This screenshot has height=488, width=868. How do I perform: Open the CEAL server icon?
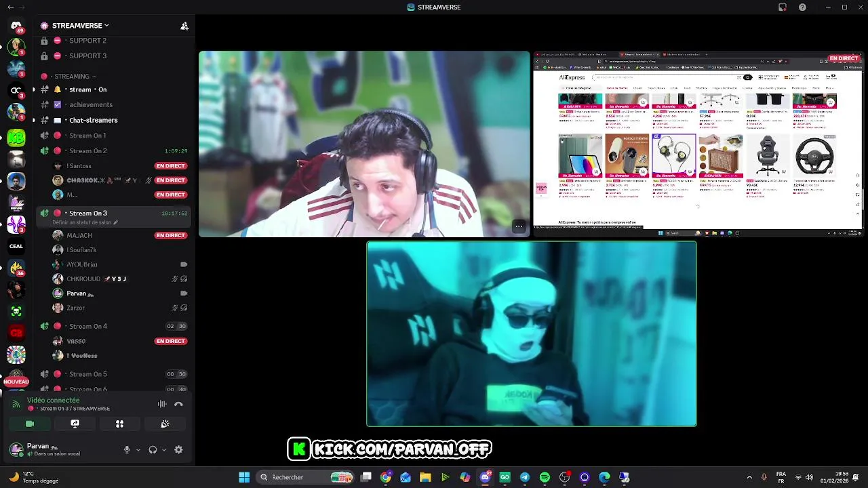pyautogui.click(x=16, y=246)
